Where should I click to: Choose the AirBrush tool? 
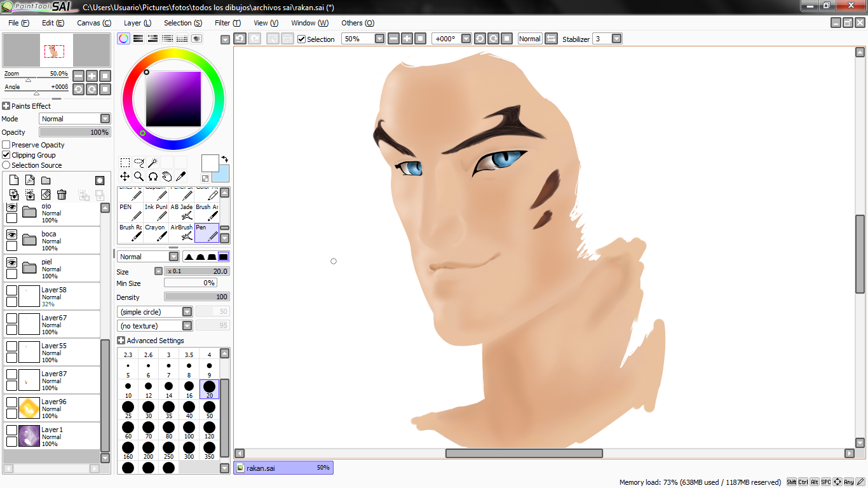coord(184,233)
